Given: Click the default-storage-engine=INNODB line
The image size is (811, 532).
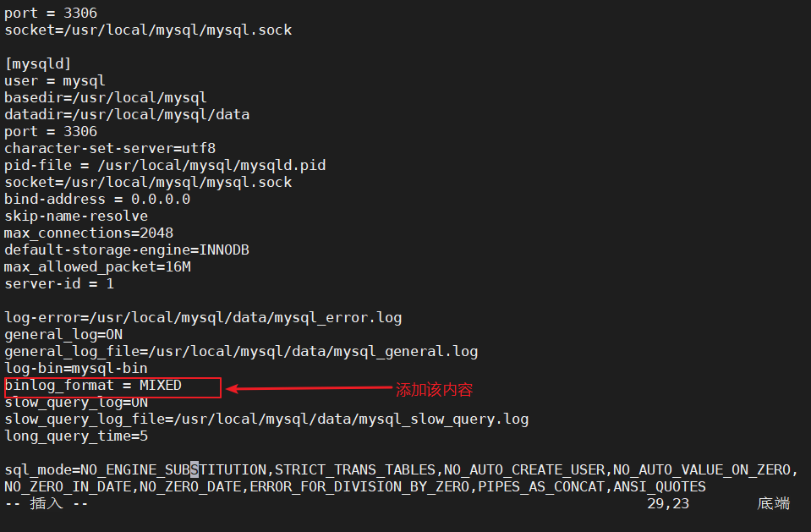Looking at the screenshot, I should (x=127, y=250).
